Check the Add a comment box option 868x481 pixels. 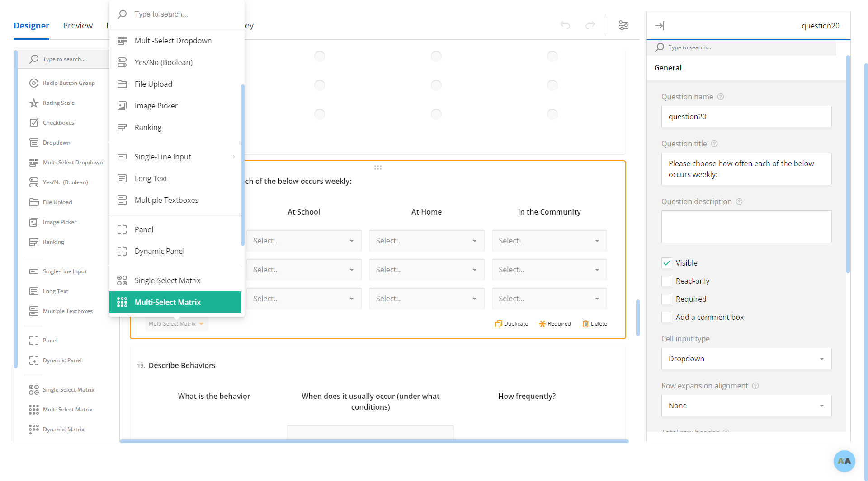(667, 317)
